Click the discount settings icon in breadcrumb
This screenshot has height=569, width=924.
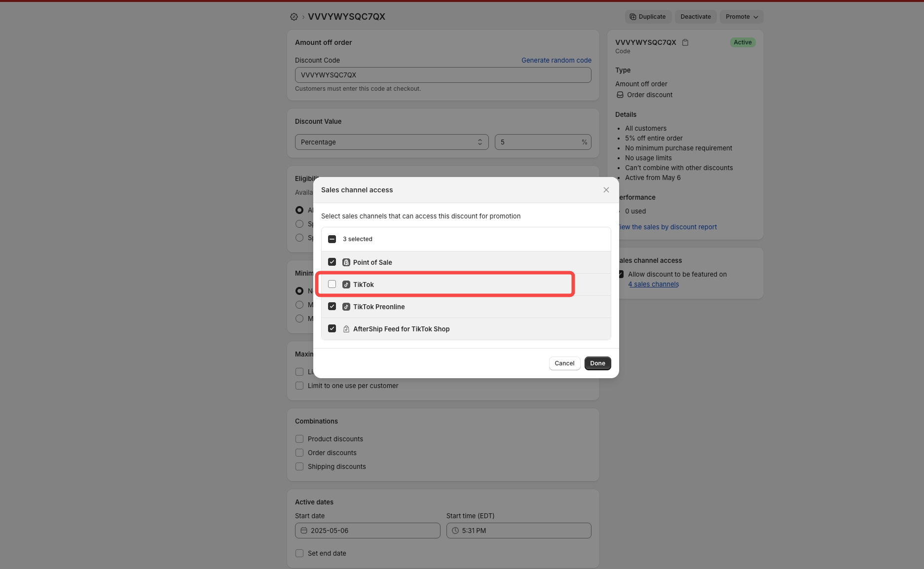point(294,17)
